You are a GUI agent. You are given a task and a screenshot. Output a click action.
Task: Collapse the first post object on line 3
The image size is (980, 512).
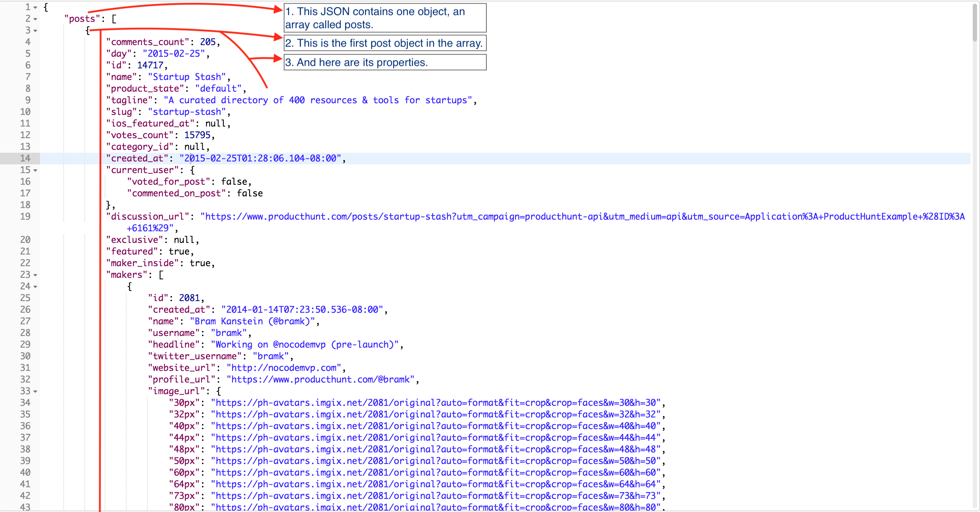pyautogui.click(x=35, y=31)
